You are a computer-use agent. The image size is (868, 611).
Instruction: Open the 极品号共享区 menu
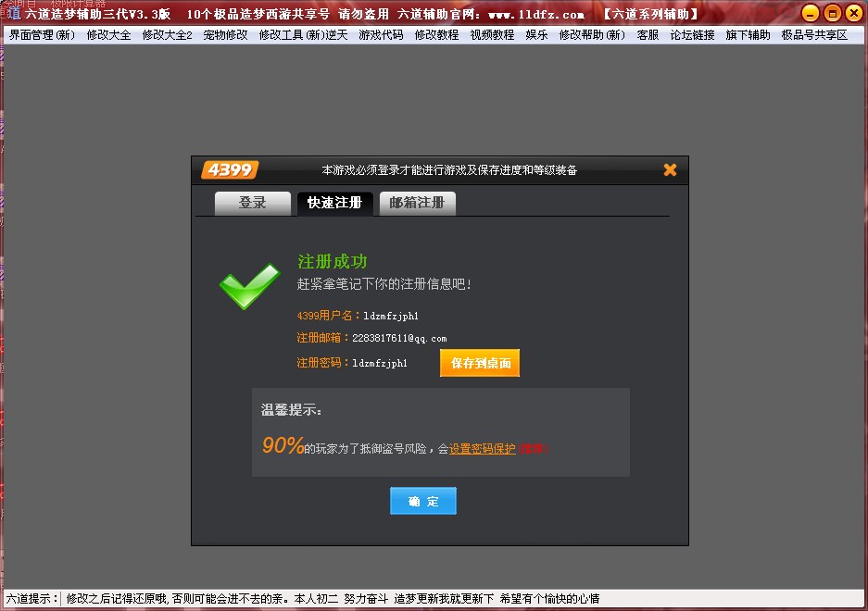tap(814, 35)
